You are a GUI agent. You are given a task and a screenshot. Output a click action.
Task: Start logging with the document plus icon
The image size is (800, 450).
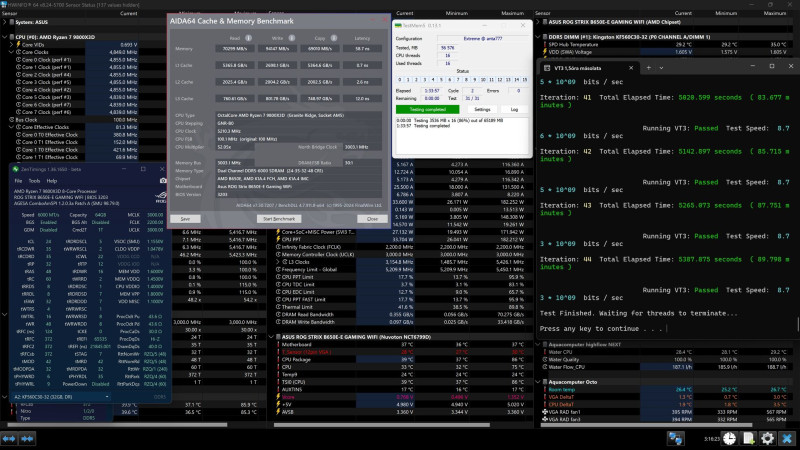click(748, 438)
